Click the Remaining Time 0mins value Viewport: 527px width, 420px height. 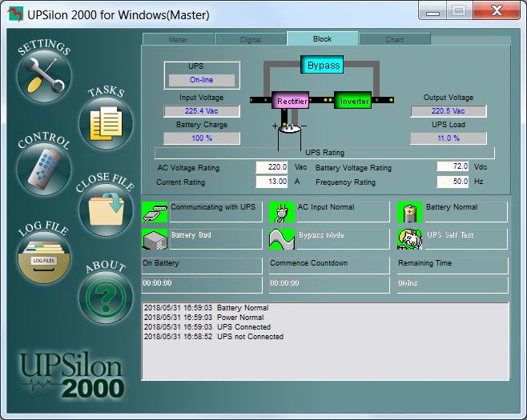coord(453,285)
